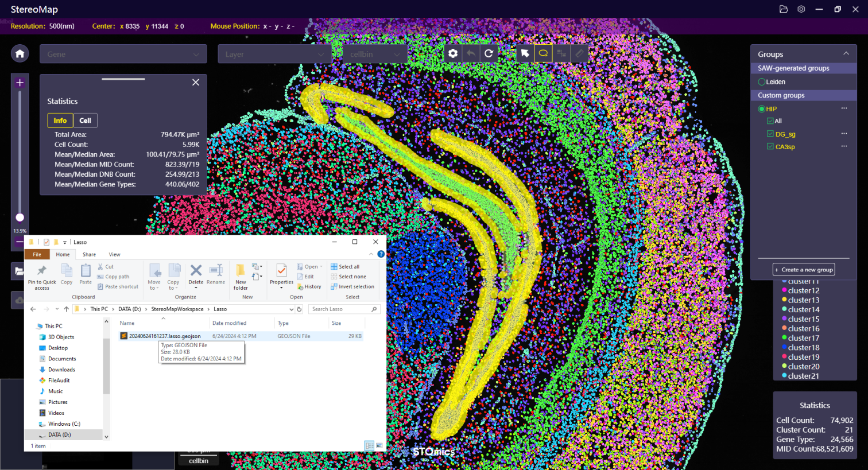This screenshot has height=470, width=868.
Task: Click the Search Lasso input field
Action: tap(340, 309)
